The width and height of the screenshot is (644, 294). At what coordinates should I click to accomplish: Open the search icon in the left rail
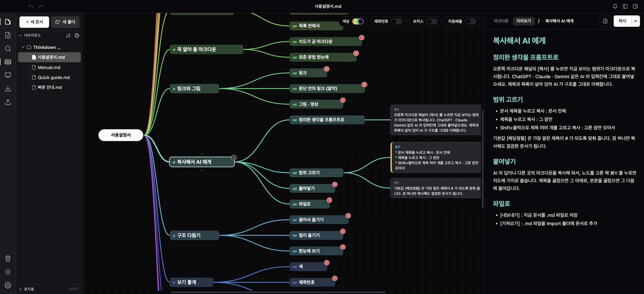(8, 49)
